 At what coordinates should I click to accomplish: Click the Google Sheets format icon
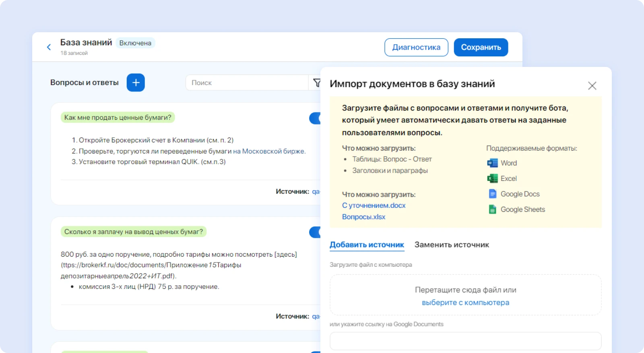pos(492,210)
